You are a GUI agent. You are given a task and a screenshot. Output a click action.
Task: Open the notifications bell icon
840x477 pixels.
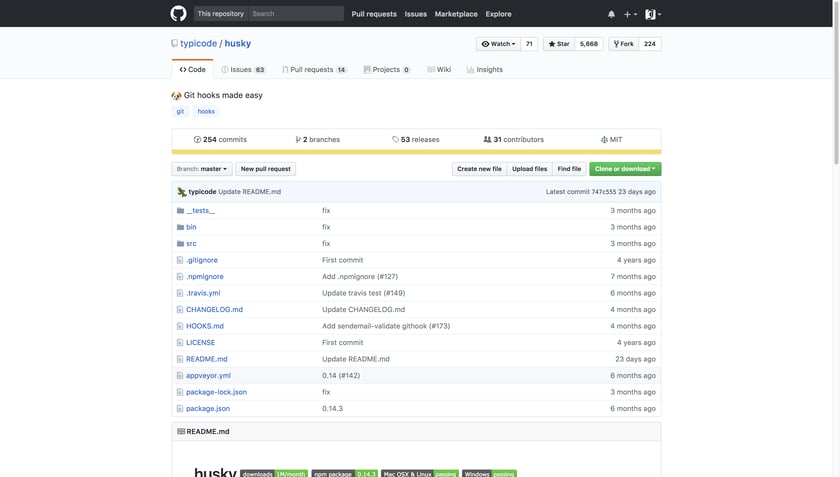tap(611, 14)
